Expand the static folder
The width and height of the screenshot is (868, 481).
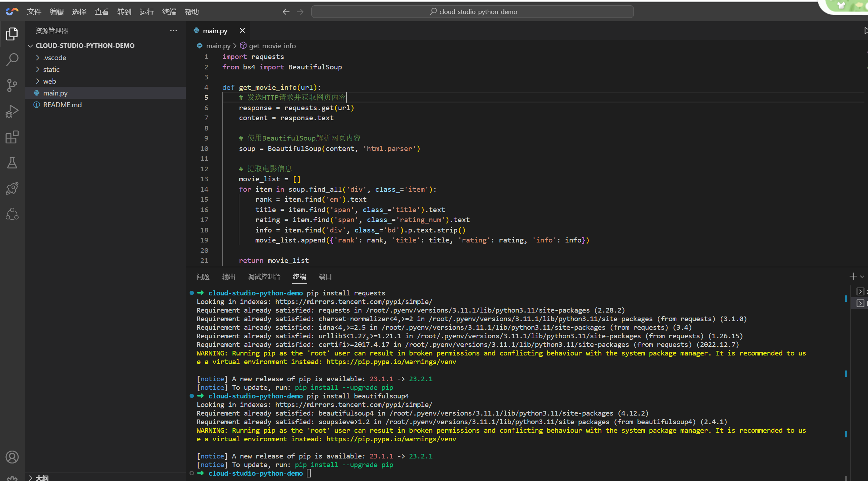[51, 69]
